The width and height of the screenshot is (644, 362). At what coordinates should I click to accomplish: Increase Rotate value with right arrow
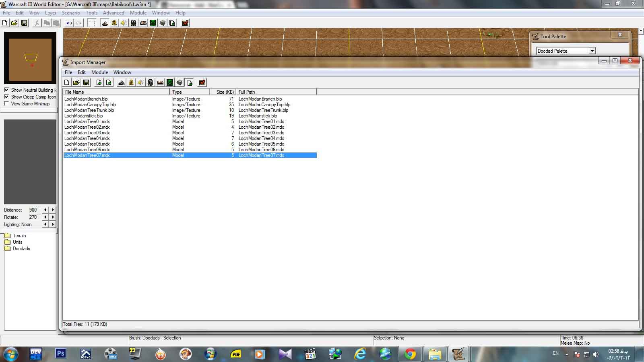(53, 217)
